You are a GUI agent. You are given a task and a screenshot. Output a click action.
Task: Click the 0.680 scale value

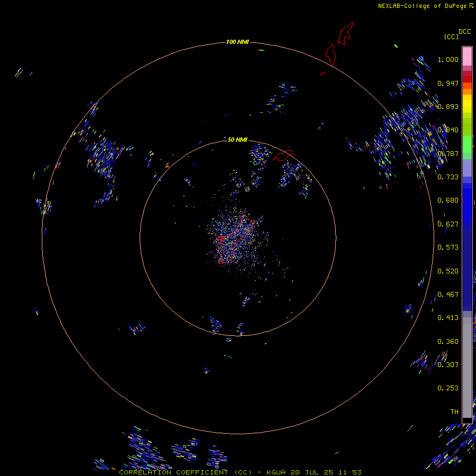point(448,200)
